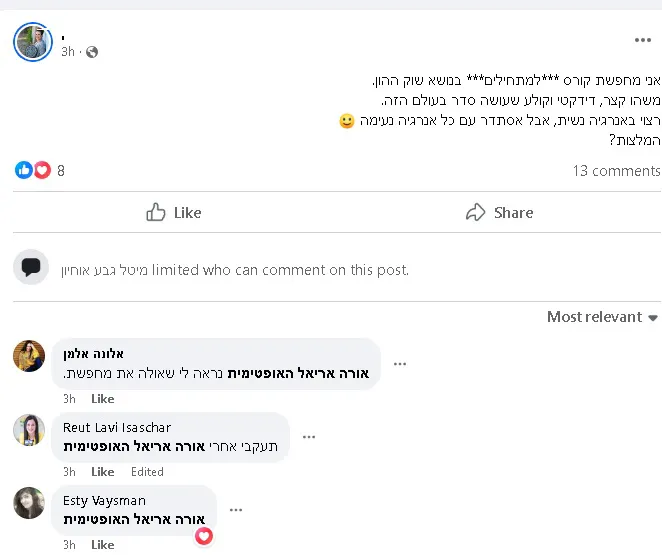Open the post options three-dot menu
The image size is (662, 555).
tap(642, 40)
